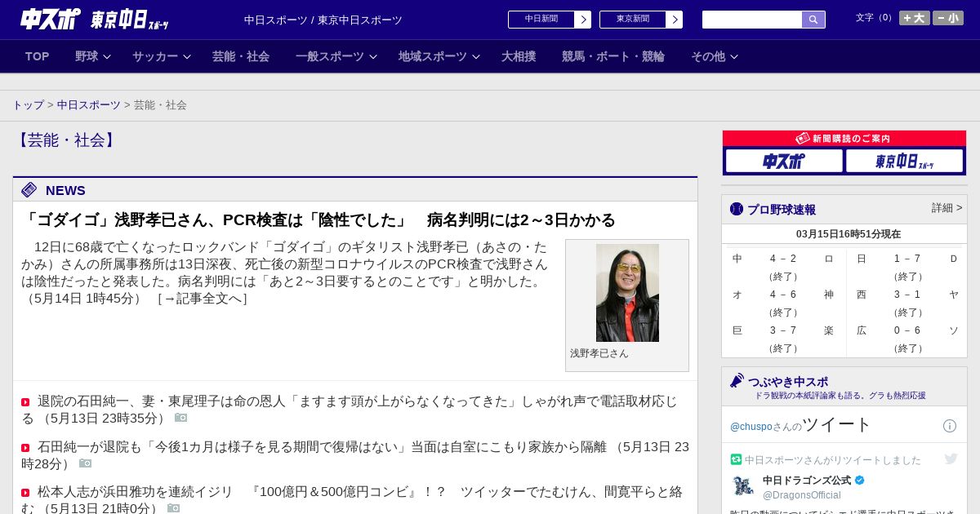Click the NEWS section icon
The height and width of the screenshot is (514, 980).
(29, 190)
